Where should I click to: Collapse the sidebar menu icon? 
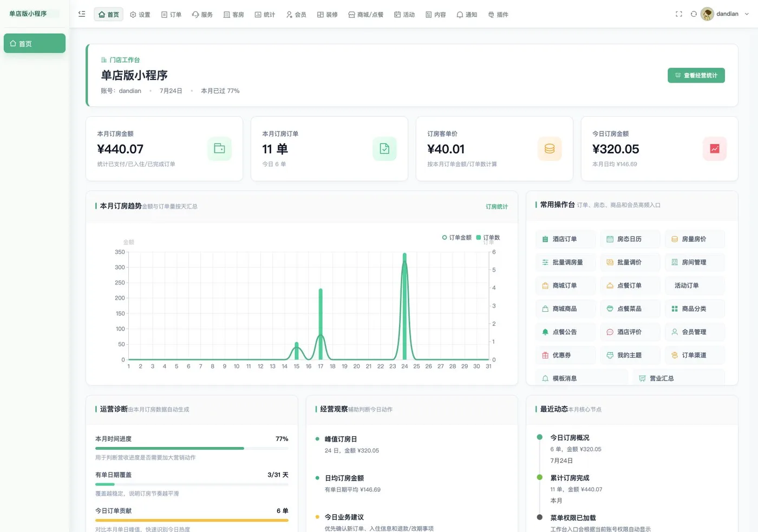click(82, 14)
